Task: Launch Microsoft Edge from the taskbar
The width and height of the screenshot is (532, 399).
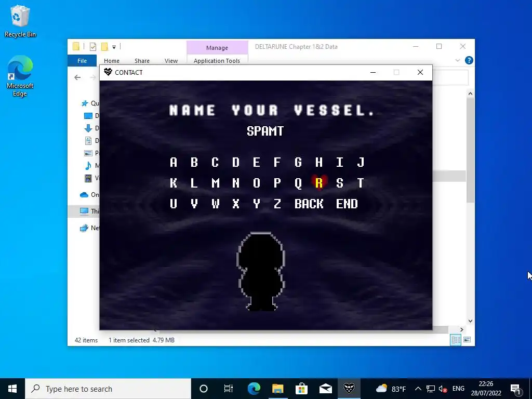Action: [254, 389]
